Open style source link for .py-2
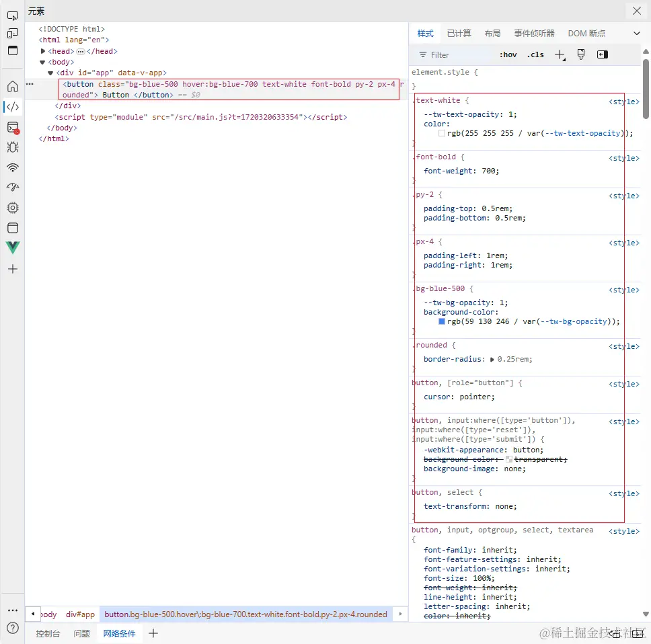The width and height of the screenshot is (651, 644). point(624,196)
